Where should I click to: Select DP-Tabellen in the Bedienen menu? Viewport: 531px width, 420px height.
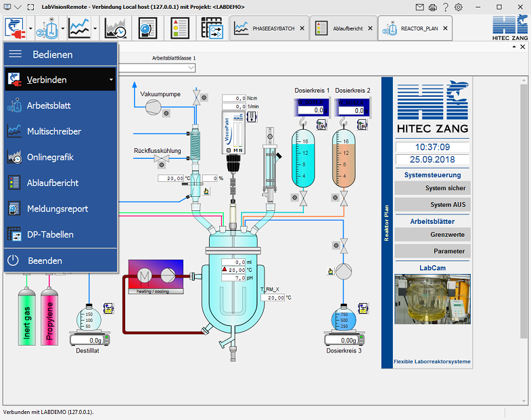(60, 235)
